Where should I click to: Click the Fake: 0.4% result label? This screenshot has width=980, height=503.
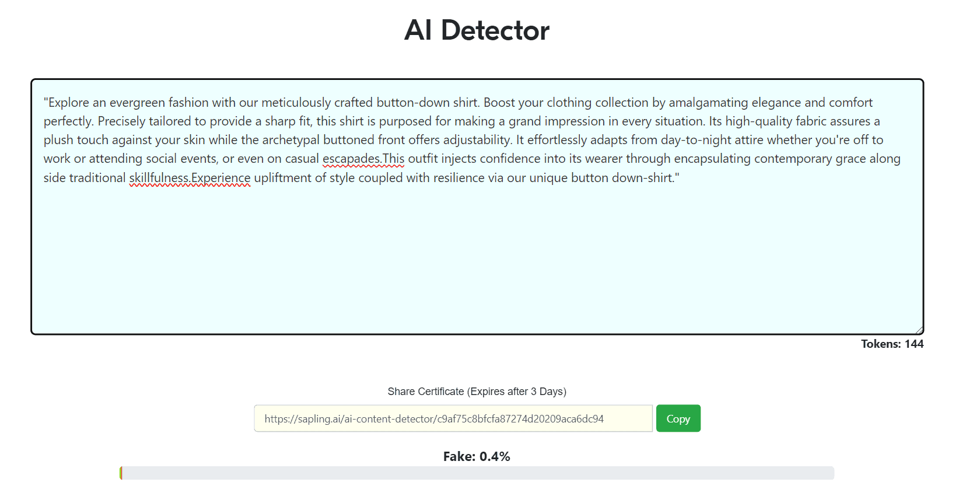point(477,456)
